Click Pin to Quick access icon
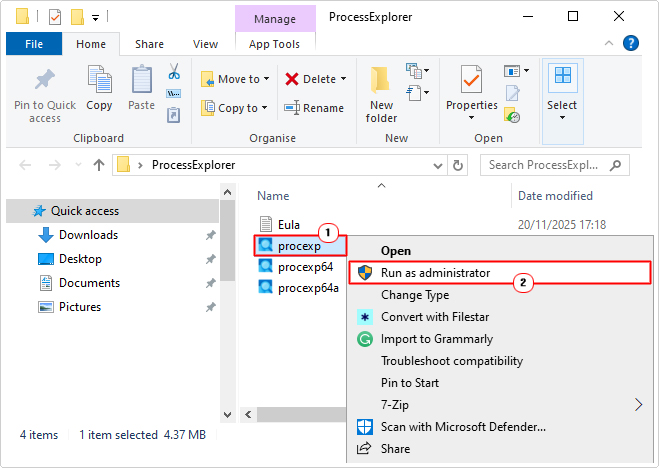 tap(45, 79)
